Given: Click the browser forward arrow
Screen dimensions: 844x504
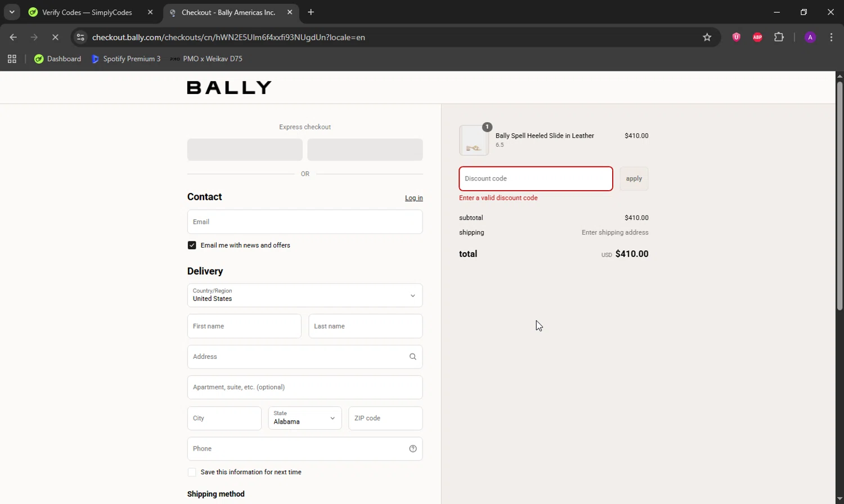Looking at the screenshot, I should 34,37.
